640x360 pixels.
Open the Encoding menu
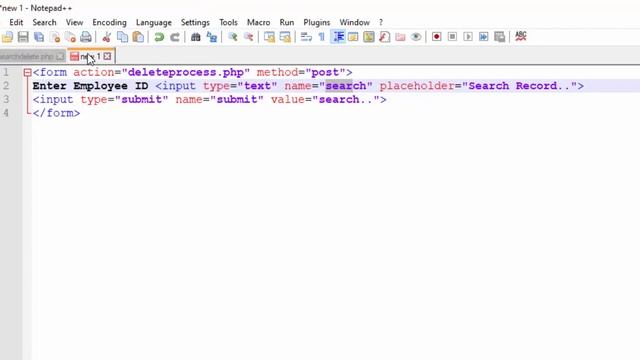(x=109, y=22)
